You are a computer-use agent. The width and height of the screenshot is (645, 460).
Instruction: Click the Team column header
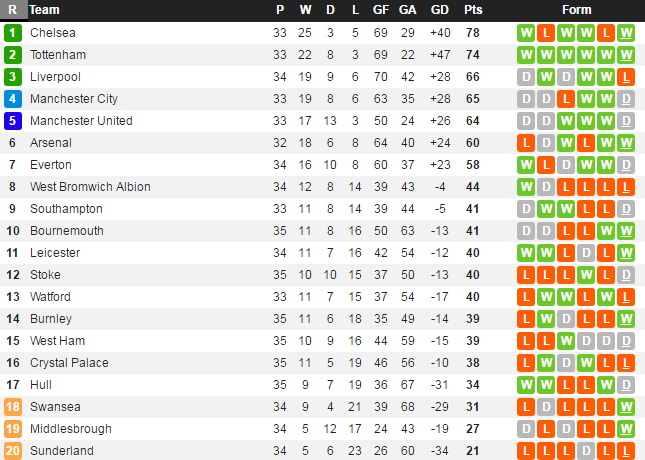(45, 10)
